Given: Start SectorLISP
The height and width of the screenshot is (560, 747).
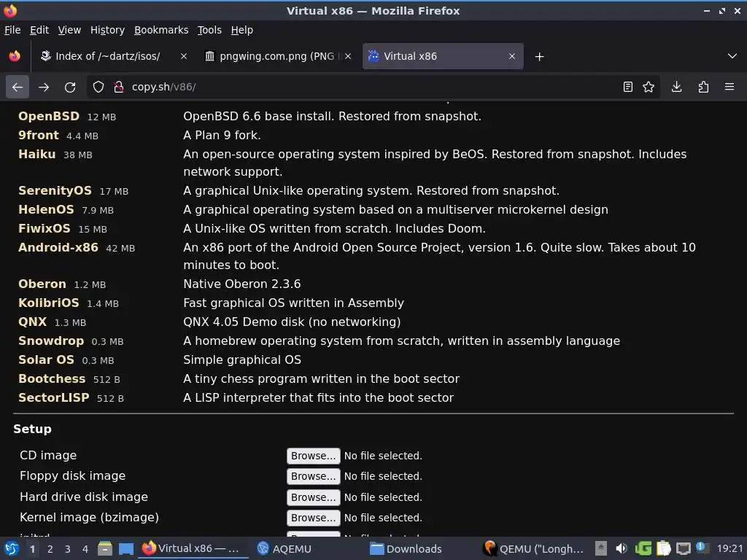Looking at the screenshot, I should pyautogui.click(x=54, y=397).
